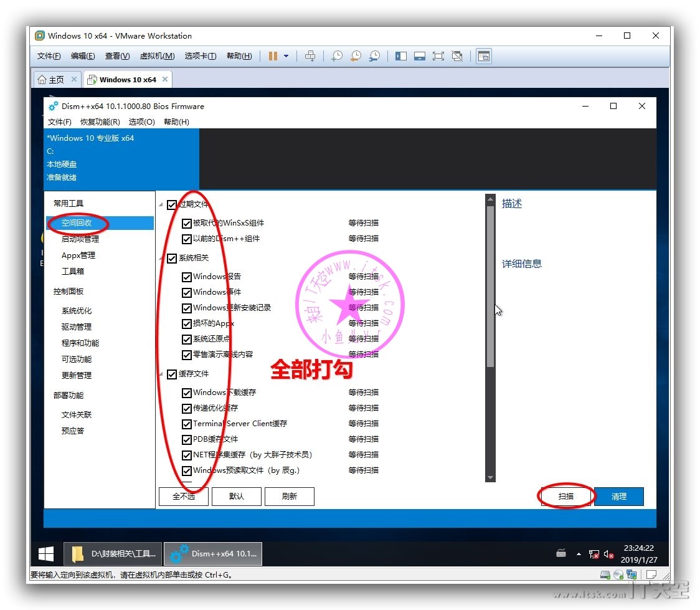The image size is (700, 610).
Task: Click the list scrollbar up arrow
Action: click(x=490, y=199)
